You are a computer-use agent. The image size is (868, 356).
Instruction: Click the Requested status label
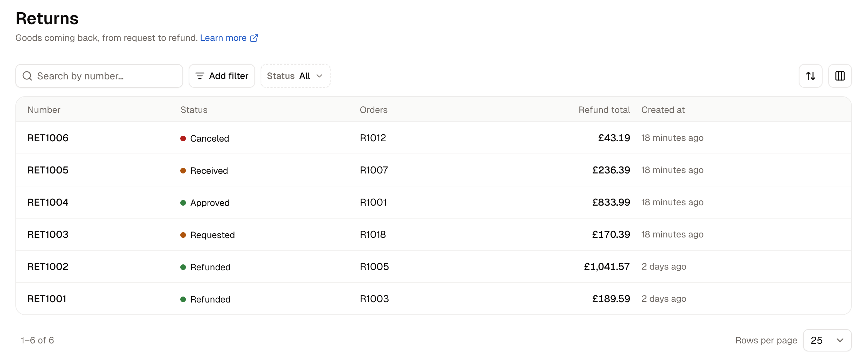click(212, 235)
